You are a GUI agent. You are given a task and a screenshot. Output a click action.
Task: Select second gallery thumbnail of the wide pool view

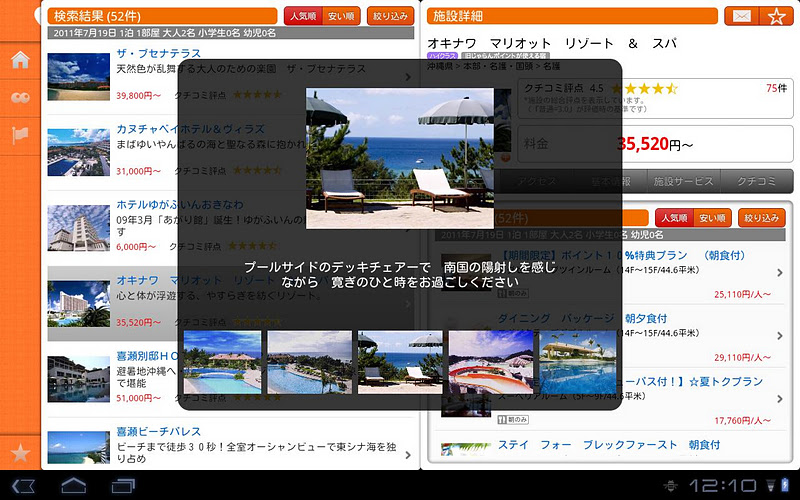pos(310,362)
